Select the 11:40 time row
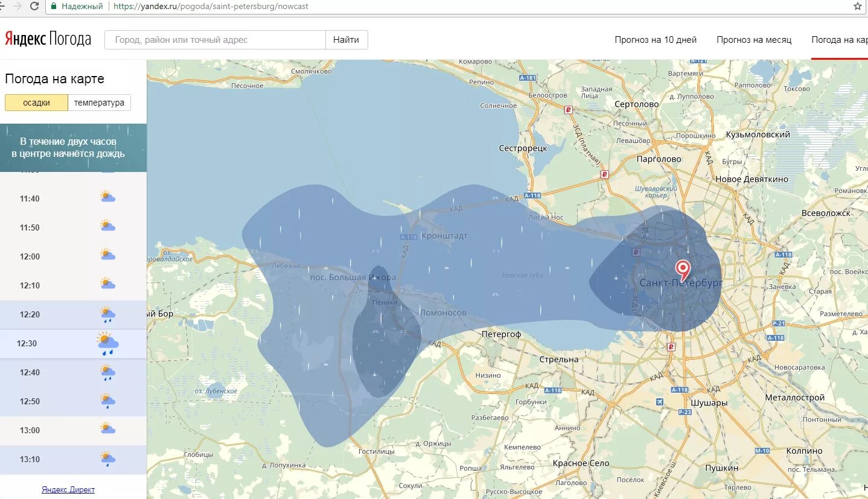Screen dimensions: 868x499 73,199
